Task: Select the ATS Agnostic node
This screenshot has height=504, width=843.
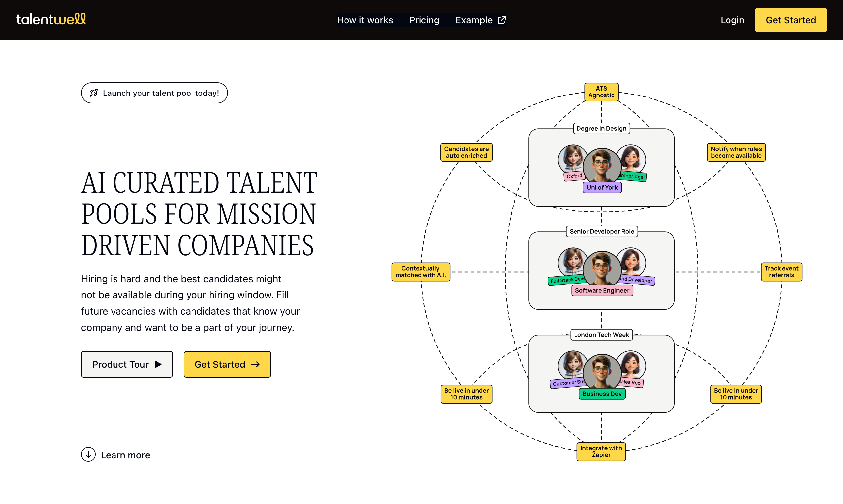Action: (x=601, y=92)
